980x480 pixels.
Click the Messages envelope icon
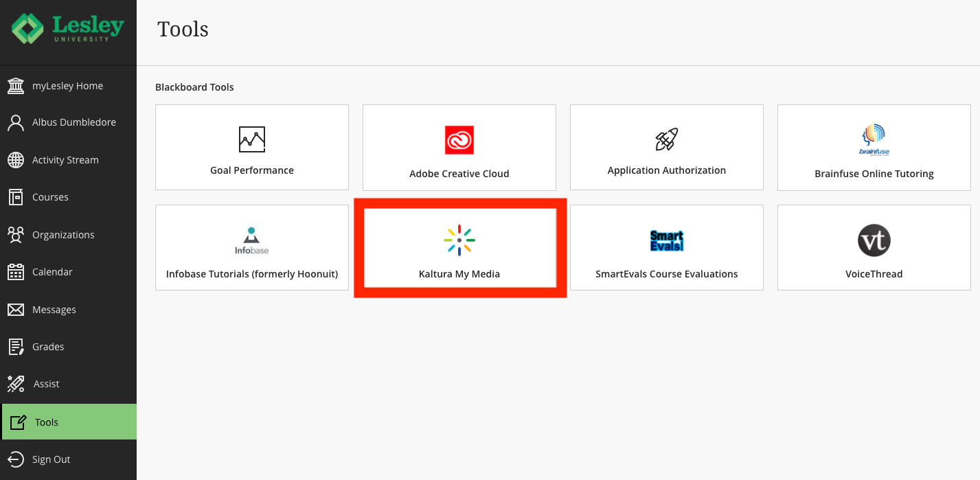tap(15, 310)
